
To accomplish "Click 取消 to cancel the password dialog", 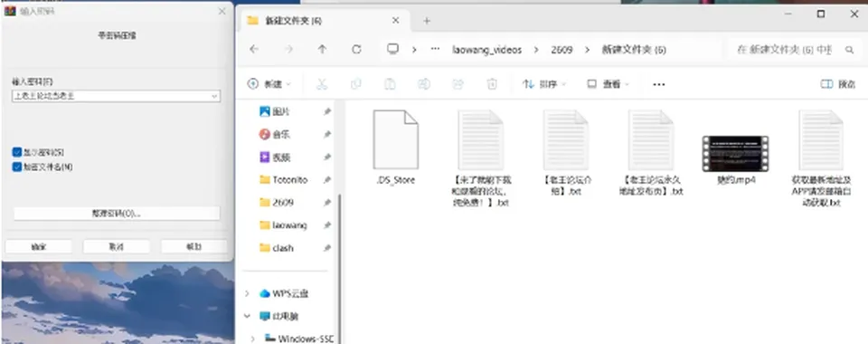I will (x=117, y=246).
